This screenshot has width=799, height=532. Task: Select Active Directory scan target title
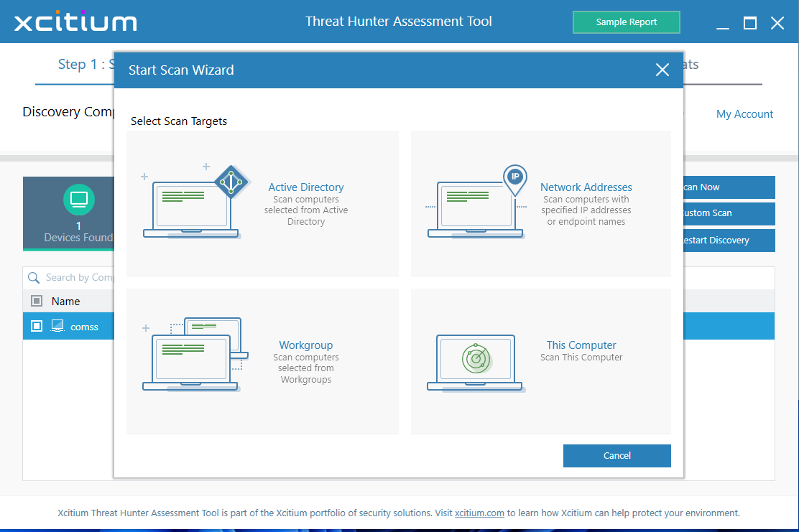[306, 187]
